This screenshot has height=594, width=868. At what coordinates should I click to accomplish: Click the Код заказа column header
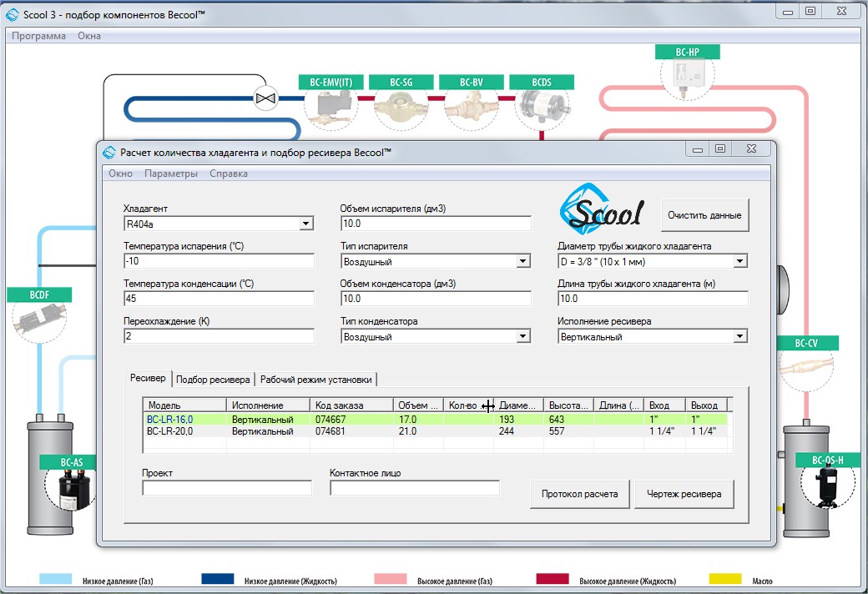[351, 405]
